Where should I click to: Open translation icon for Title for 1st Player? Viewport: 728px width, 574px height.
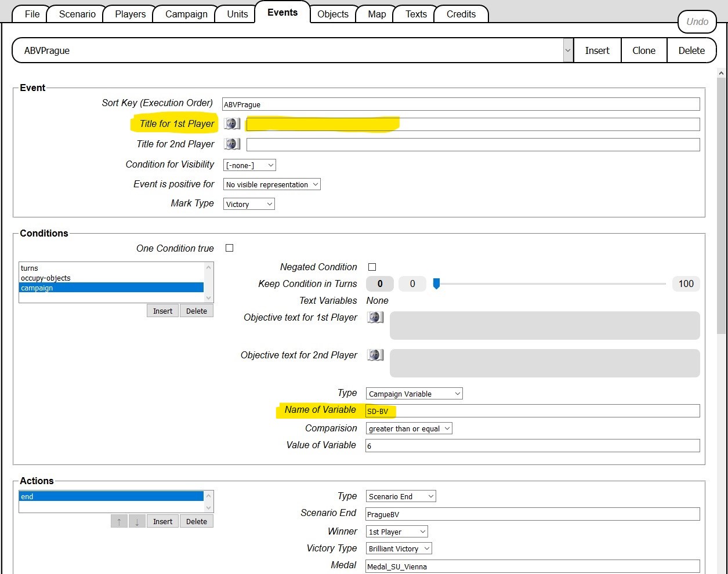tap(232, 123)
